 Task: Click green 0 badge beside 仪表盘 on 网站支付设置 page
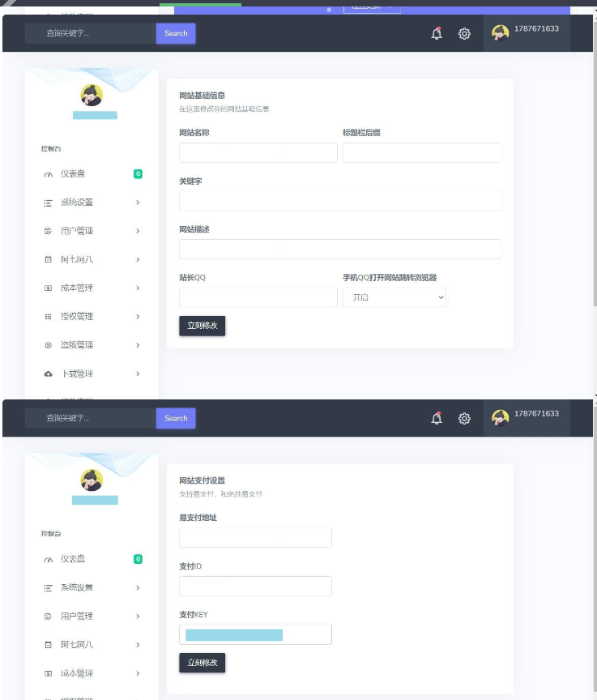point(138,559)
